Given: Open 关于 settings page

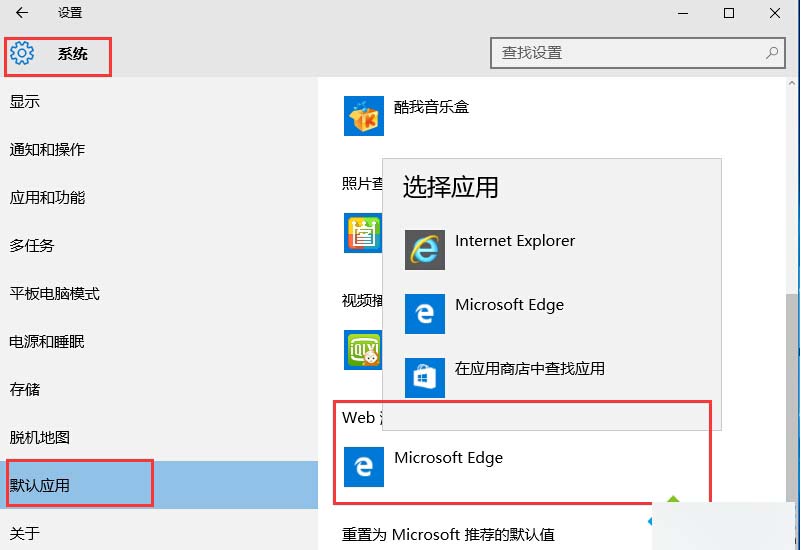Looking at the screenshot, I should coord(158,531).
